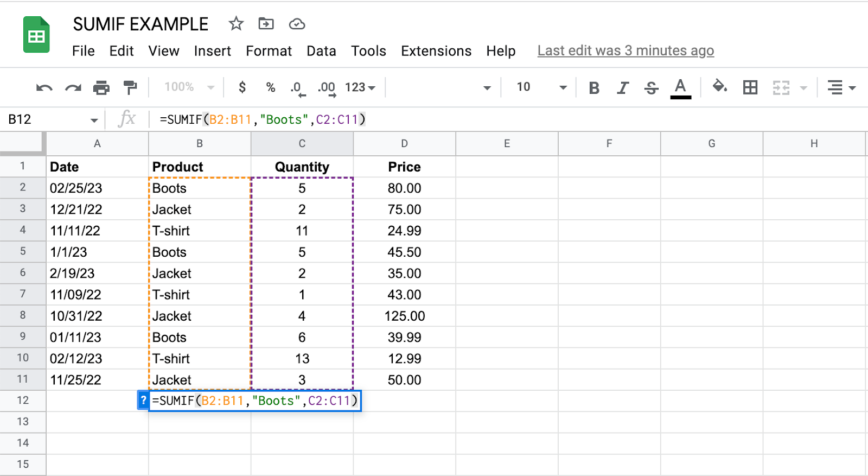Undo the last action
Screen dimensions: 868x476
[44, 87]
